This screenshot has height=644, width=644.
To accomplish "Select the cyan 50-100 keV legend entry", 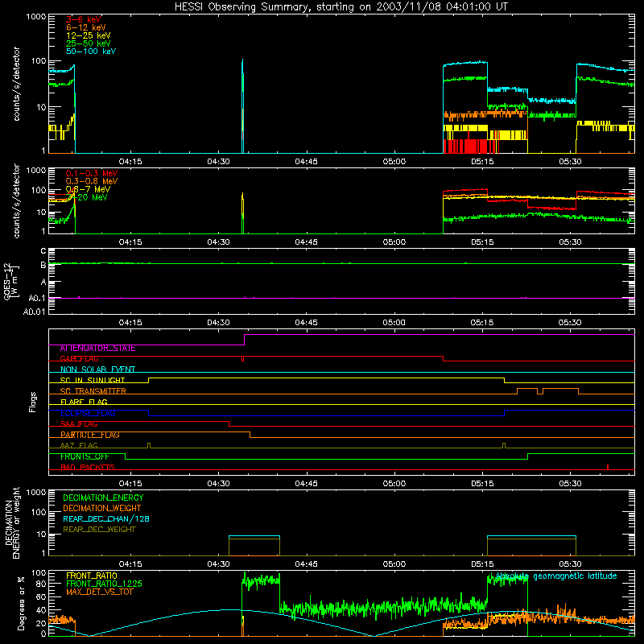I will click(91, 52).
